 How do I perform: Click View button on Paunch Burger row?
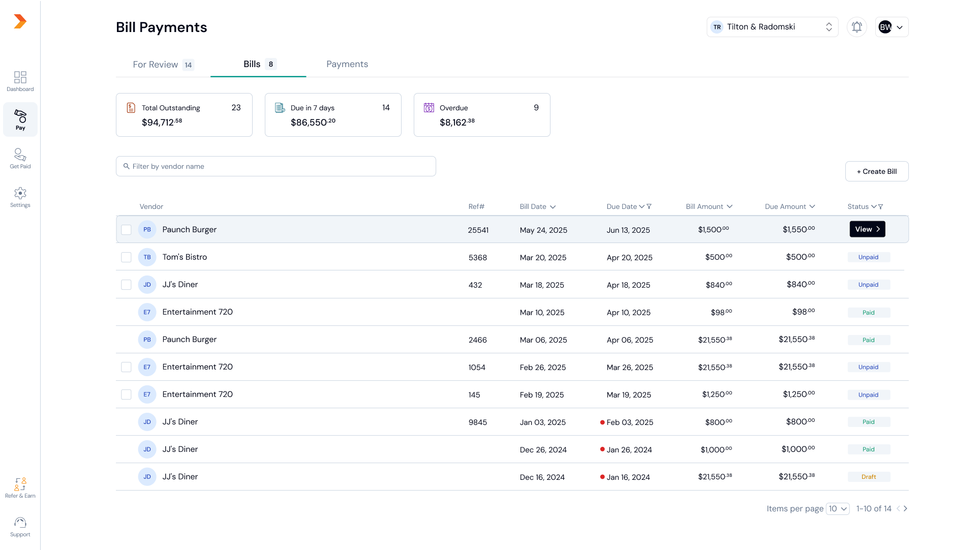click(x=867, y=229)
